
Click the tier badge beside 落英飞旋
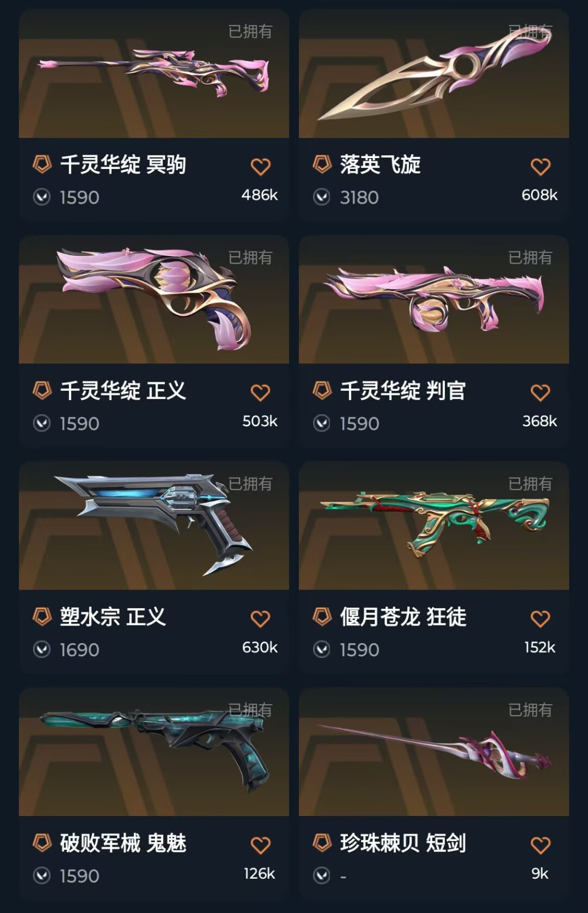click(322, 164)
